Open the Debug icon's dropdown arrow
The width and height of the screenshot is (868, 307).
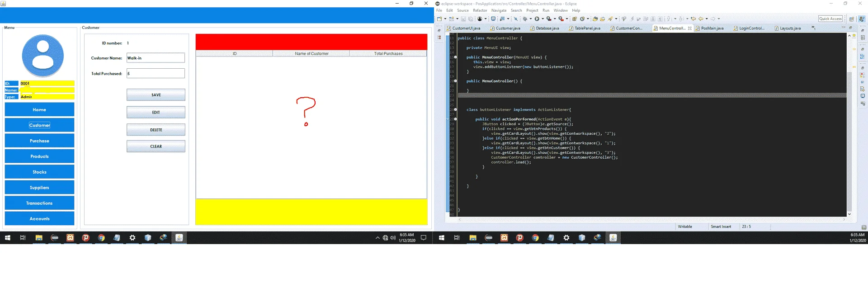531,19
